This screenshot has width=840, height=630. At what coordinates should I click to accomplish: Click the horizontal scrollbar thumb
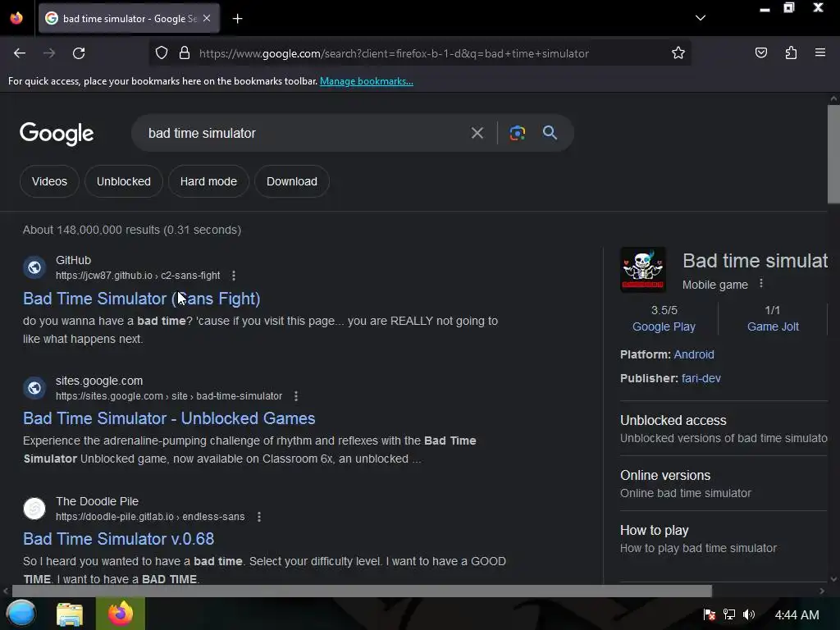(362, 591)
